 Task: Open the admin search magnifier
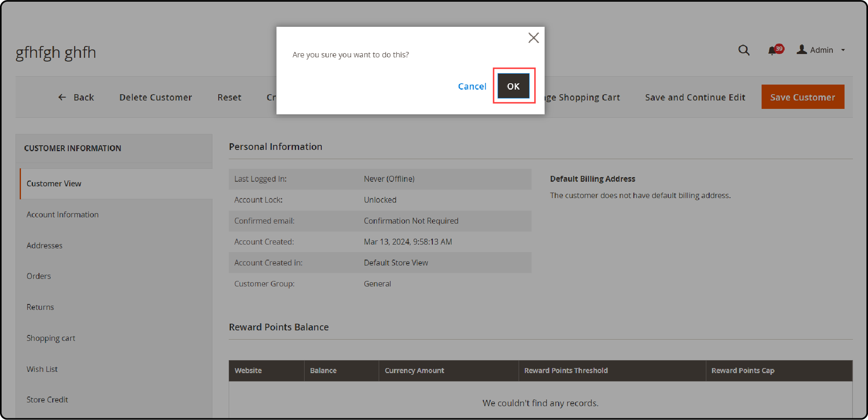tap(744, 50)
